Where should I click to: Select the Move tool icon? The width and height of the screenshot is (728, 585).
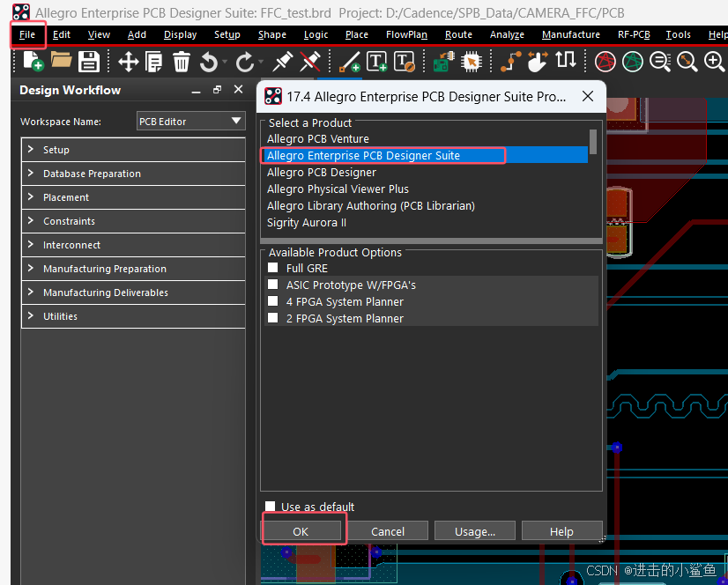point(128,62)
